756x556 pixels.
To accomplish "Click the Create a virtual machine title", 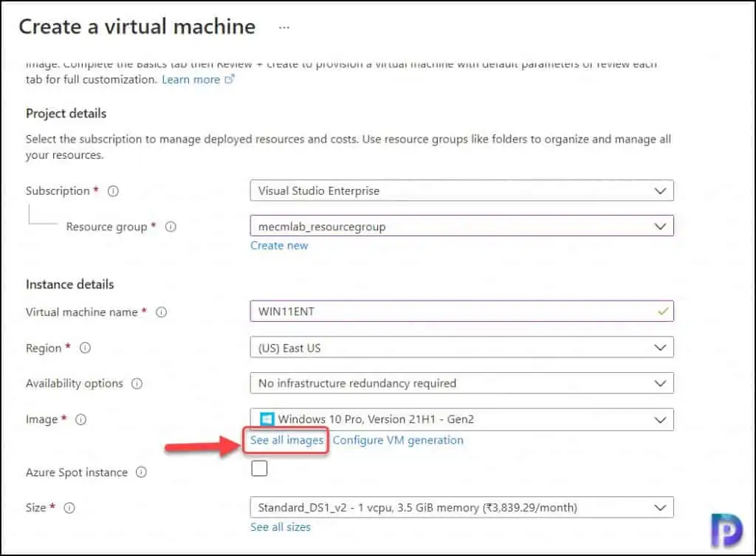I will (x=137, y=27).
